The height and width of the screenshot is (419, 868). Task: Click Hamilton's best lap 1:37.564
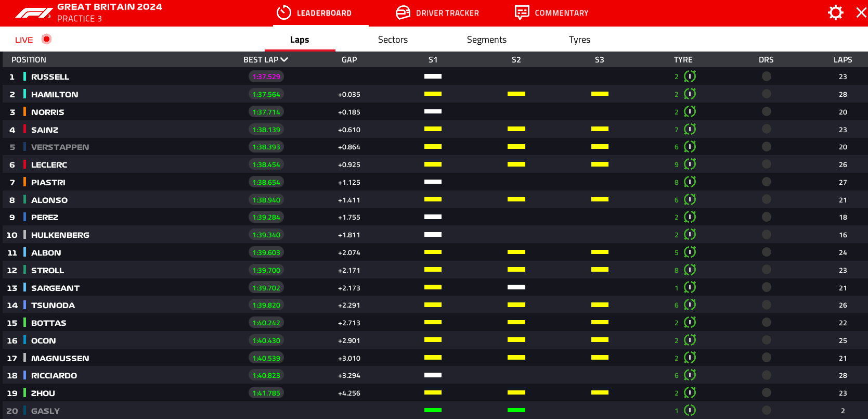click(x=266, y=94)
